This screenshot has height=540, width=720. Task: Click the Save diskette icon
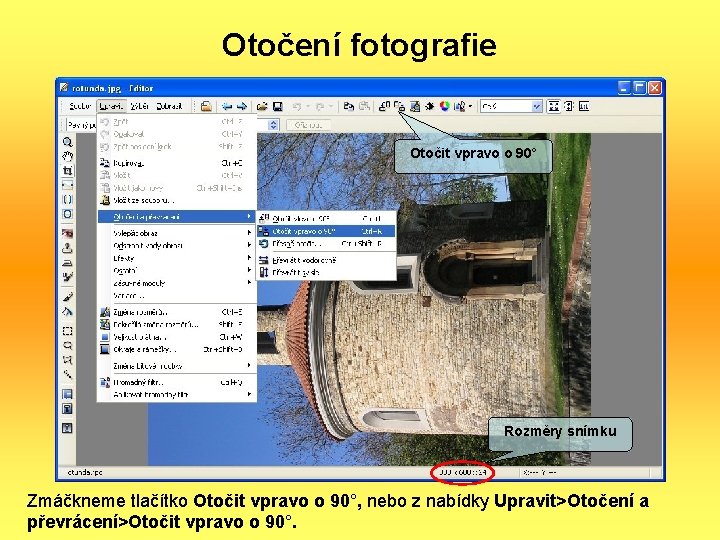pos(278,107)
